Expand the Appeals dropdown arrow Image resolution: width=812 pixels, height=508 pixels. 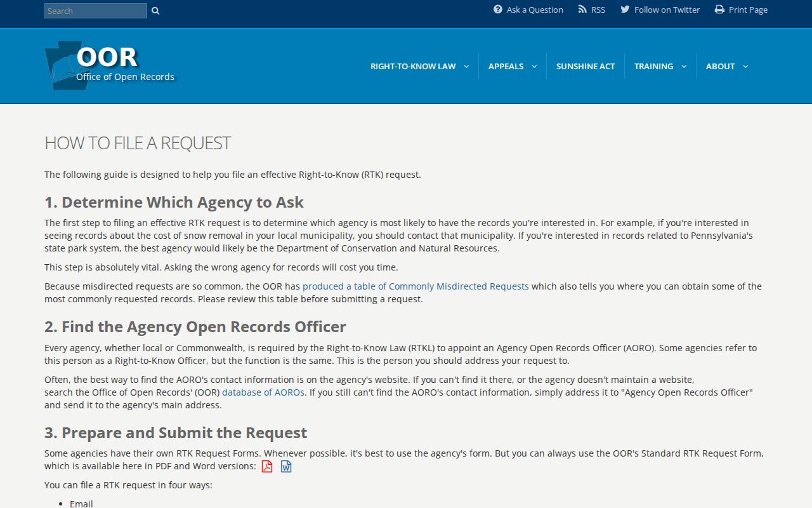coord(534,66)
